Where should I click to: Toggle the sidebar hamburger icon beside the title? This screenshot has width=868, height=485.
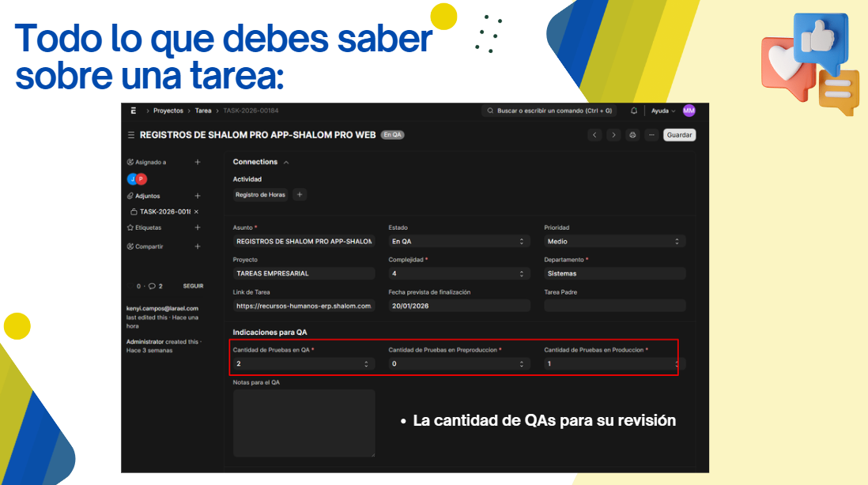[130, 135]
